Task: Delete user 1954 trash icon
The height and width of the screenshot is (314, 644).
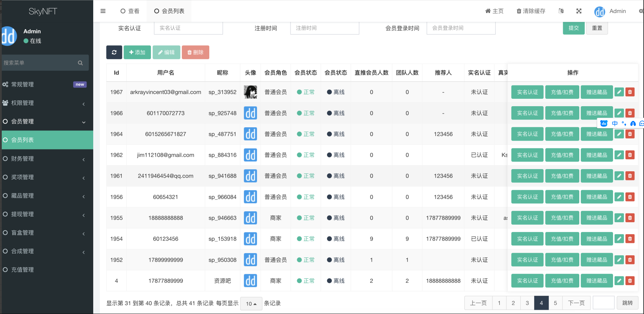Action: pyautogui.click(x=630, y=239)
